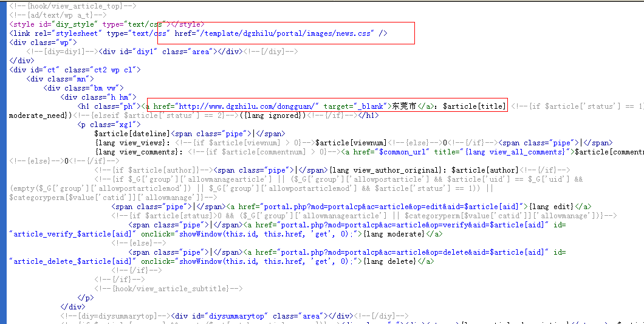Click the 东莞市 link text
The image size is (644, 324).
click(404, 106)
